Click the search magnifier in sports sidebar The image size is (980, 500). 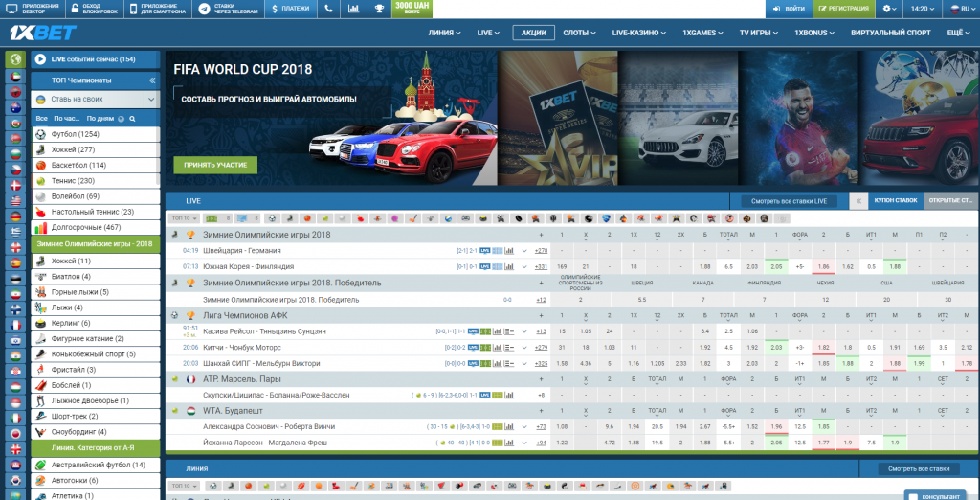tap(132, 118)
